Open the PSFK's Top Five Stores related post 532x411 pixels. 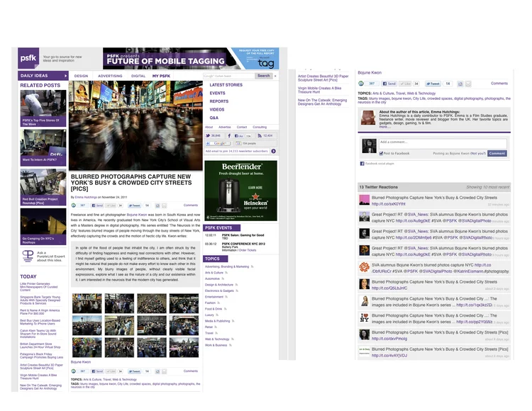click(x=43, y=108)
